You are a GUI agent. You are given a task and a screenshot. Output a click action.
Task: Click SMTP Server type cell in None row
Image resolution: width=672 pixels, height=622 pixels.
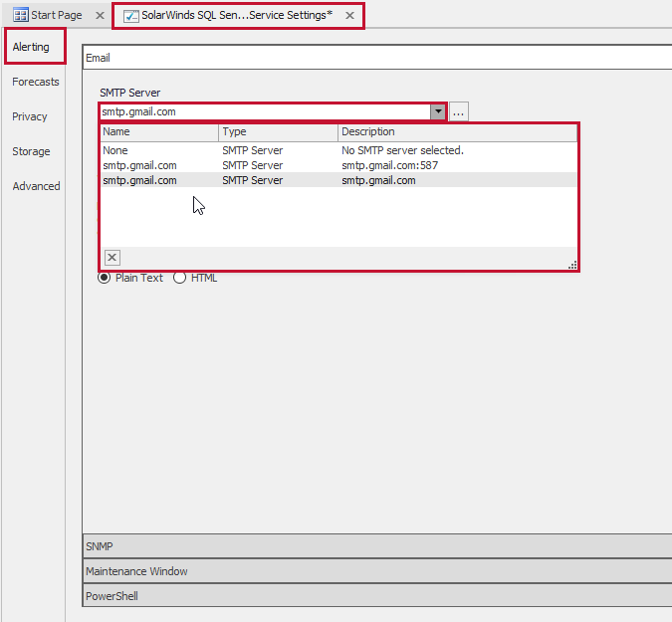coord(253,150)
